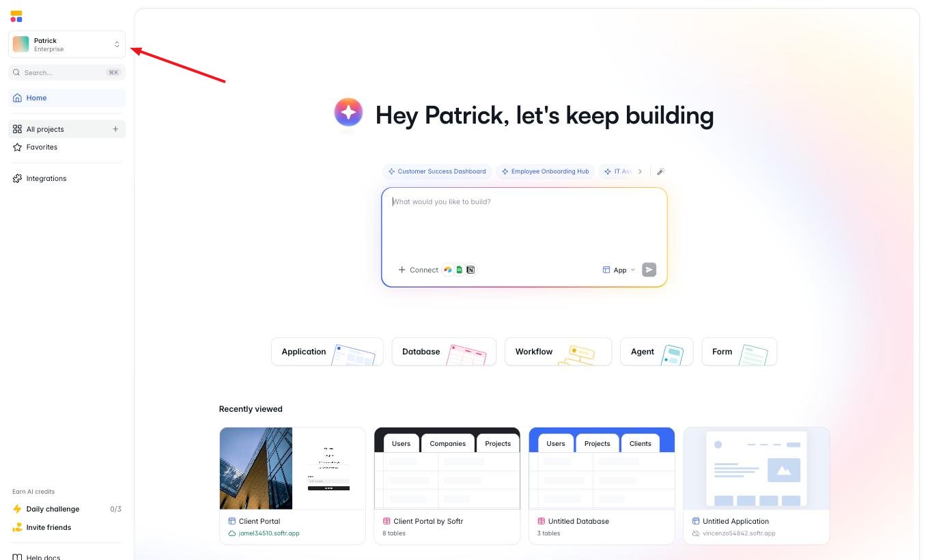
Task: Open All projects in the sidebar
Action: click(x=67, y=129)
